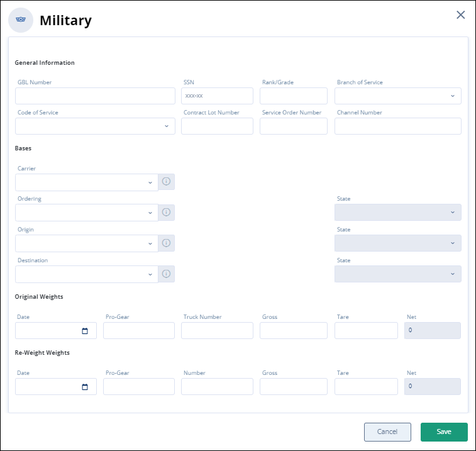Expand the Carrier base dropdown
476x451 pixels.
(86, 182)
